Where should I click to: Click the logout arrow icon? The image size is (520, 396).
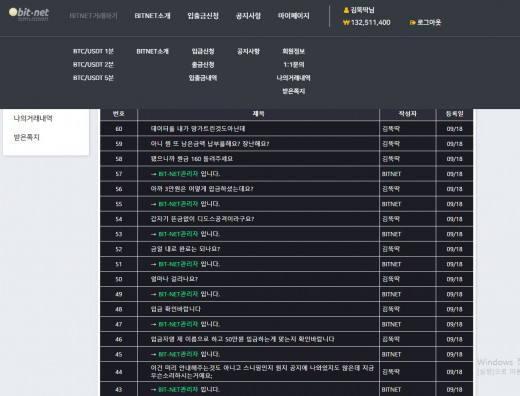point(412,23)
